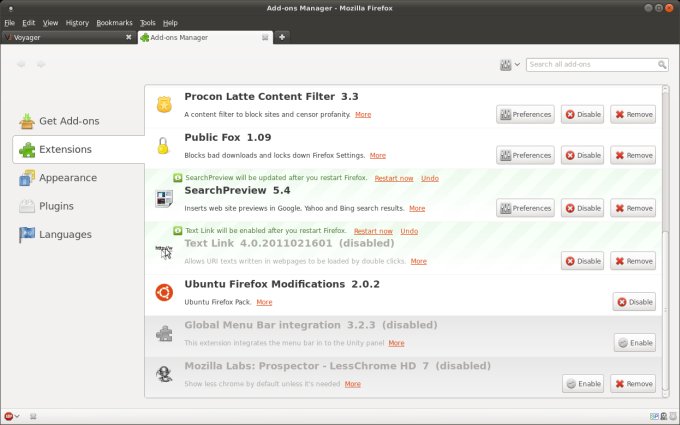This screenshot has height=425, width=680.
Task: Click More link for Global Menu Bar
Action: (x=396, y=343)
